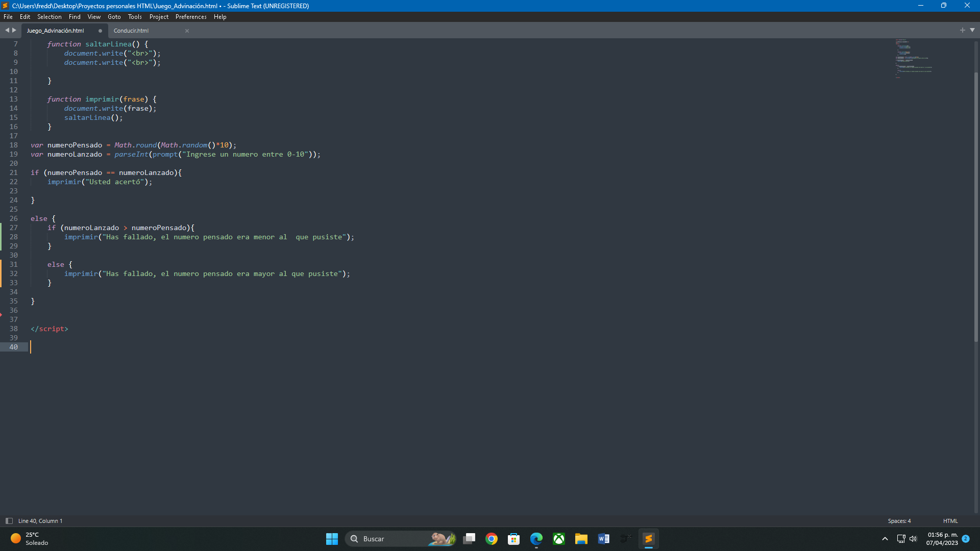This screenshot has height=551, width=980.
Task: Click the saltarLinea function name definition
Action: click(x=108, y=44)
